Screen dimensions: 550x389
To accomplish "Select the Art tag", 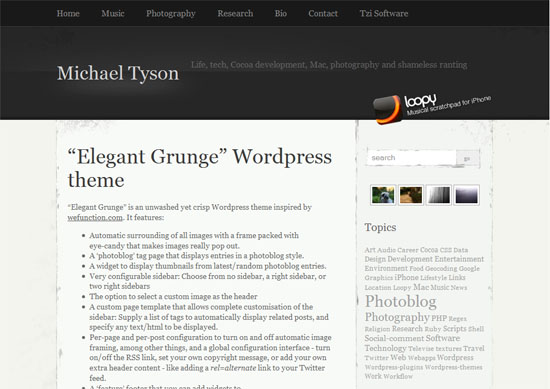I will [370, 250].
